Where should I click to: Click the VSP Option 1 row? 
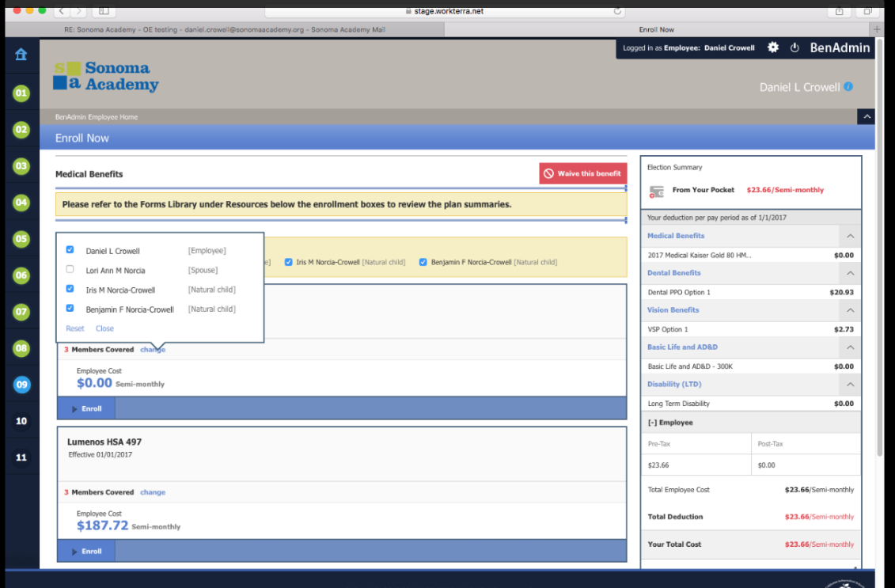pyautogui.click(x=751, y=329)
